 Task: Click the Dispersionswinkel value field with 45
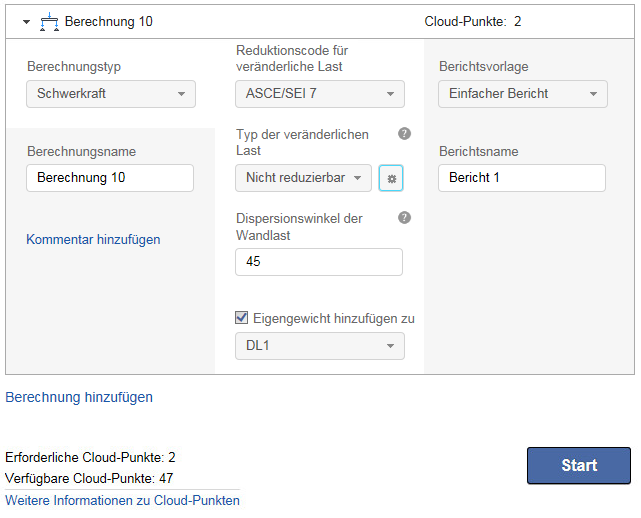[x=319, y=262]
